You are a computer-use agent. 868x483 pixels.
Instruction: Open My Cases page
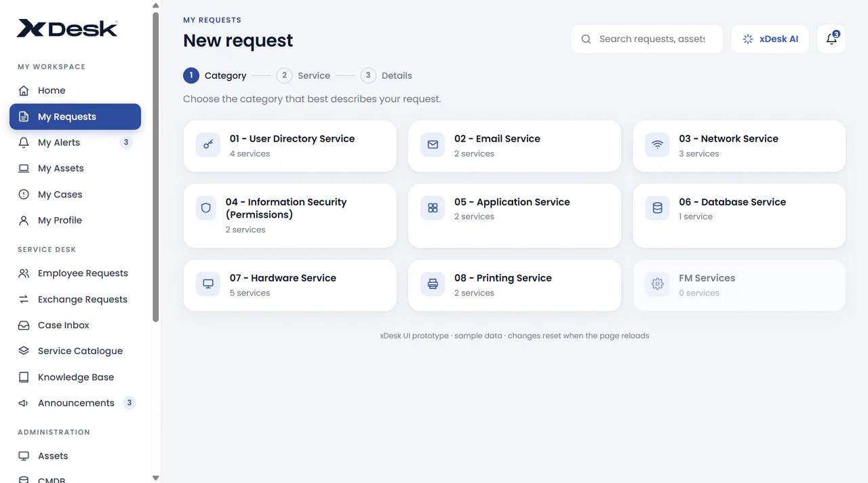click(x=75, y=195)
